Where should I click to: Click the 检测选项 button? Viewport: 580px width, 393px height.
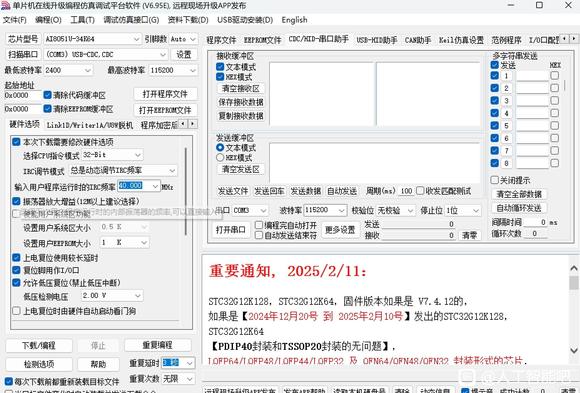(x=39, y=364)
